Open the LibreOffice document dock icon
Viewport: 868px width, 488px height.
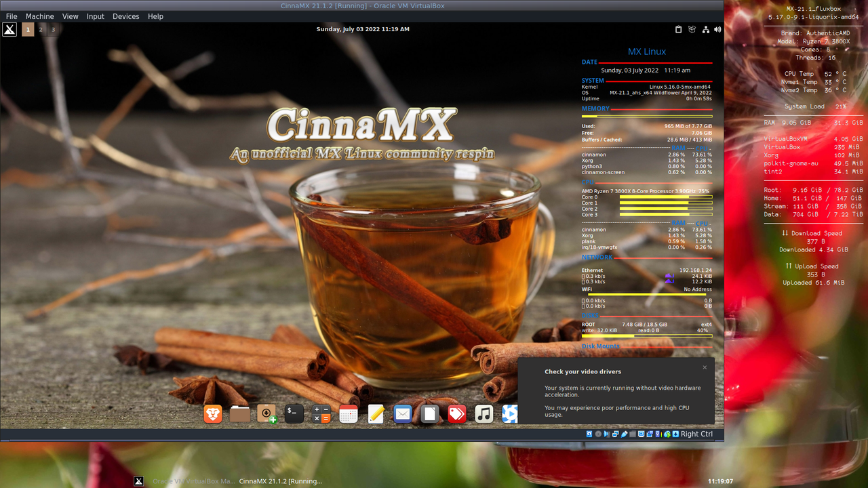(430, 413)
